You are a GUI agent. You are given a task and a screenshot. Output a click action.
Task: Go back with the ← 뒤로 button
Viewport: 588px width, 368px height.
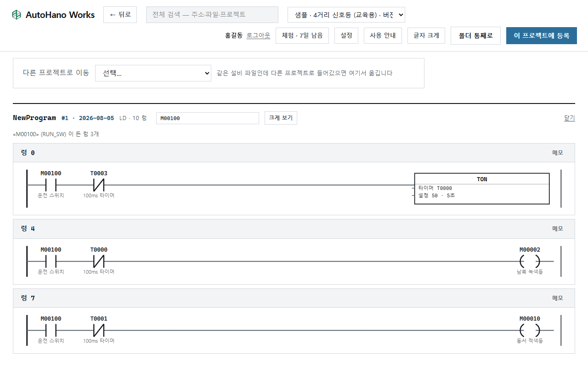point(120,15)
